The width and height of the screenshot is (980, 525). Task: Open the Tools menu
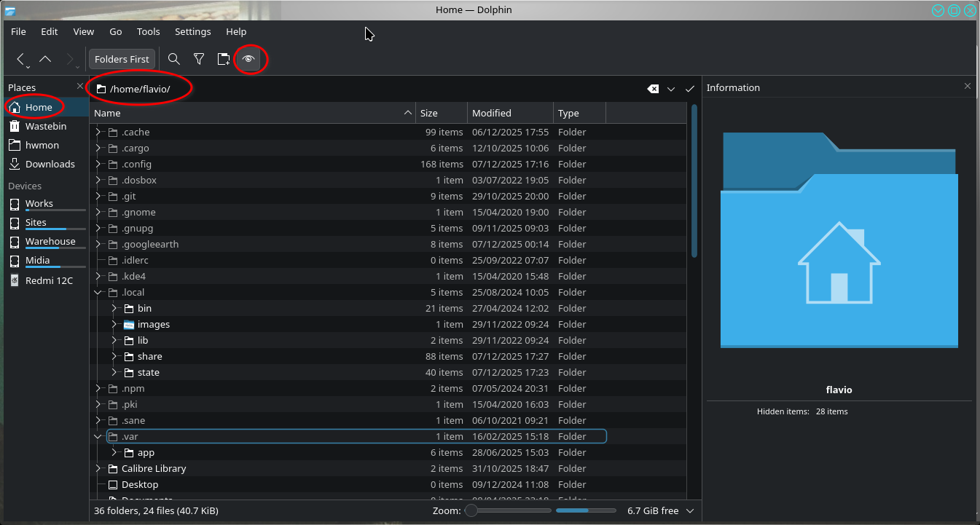148,31
